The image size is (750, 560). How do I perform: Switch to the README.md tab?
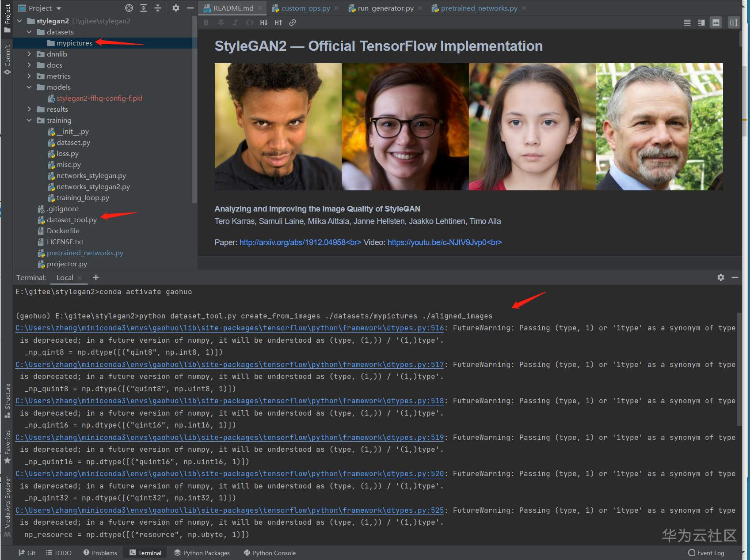pos(233,8)
